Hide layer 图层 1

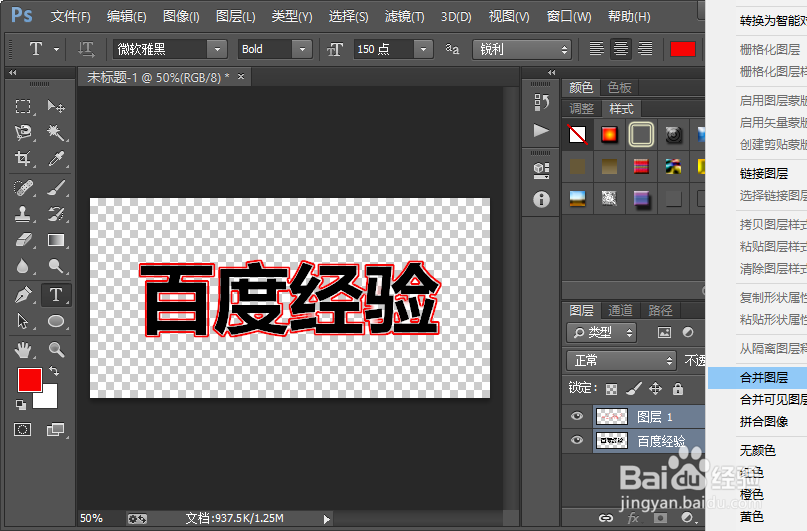point(577,416)
